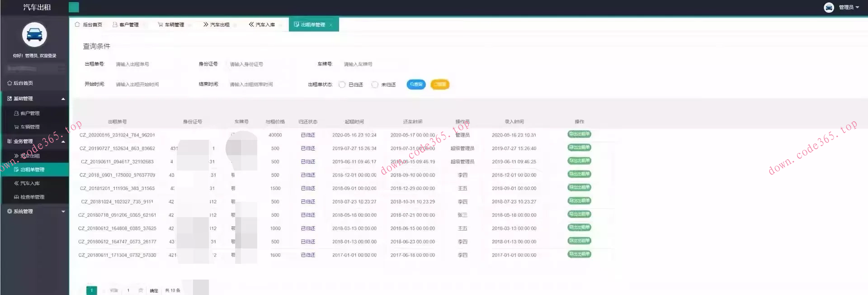Click the 确定 pagination confirm button

(154, 290)
